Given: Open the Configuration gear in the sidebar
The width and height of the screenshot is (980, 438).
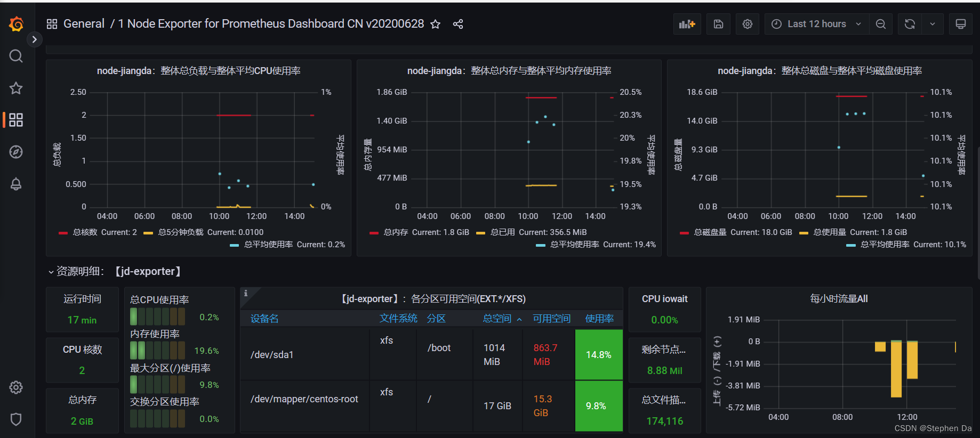Looking at the screenshot, I should click(16, 387).
